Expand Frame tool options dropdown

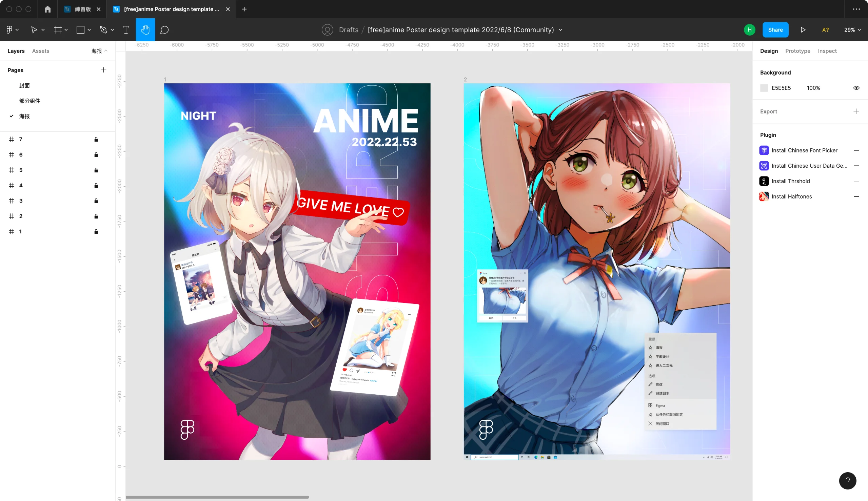tap(66, 30)
